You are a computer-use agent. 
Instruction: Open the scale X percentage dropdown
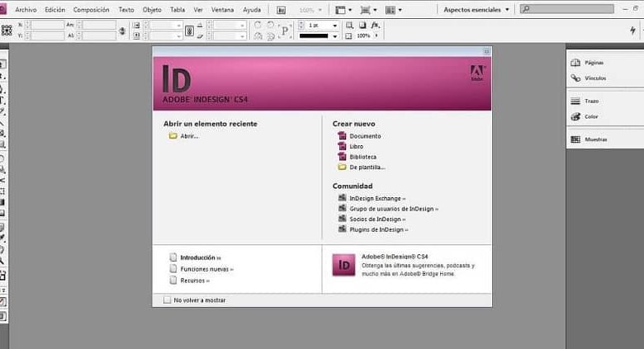pos(178,26)
